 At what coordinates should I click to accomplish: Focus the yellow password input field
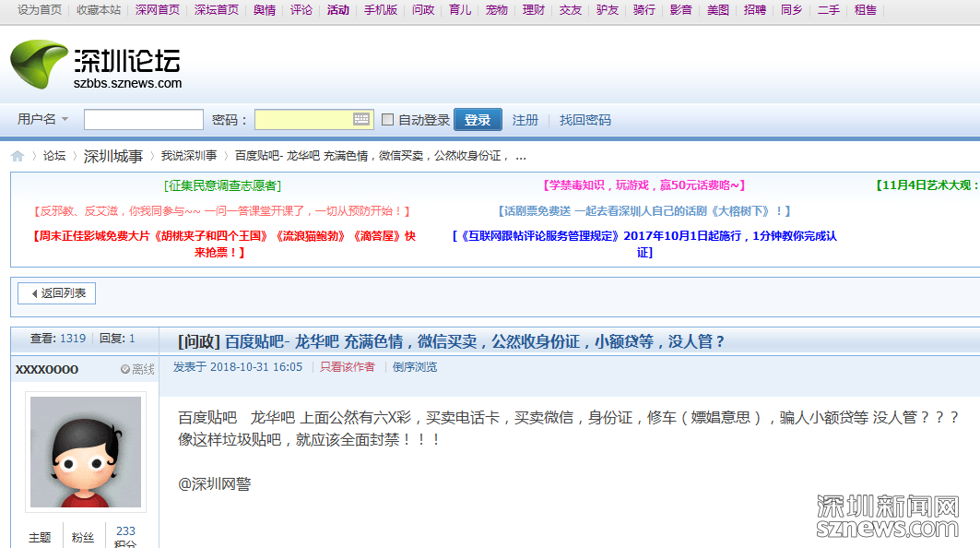coord(302,120)
